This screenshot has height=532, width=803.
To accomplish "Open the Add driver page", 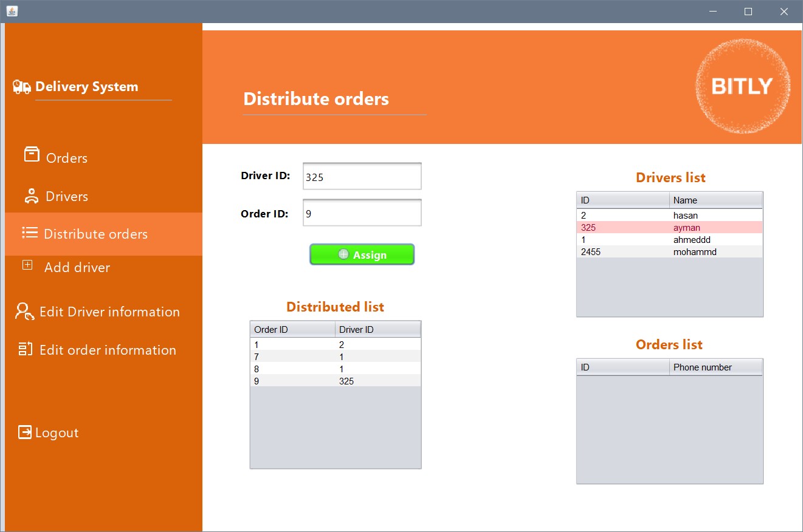I will 77,267.
